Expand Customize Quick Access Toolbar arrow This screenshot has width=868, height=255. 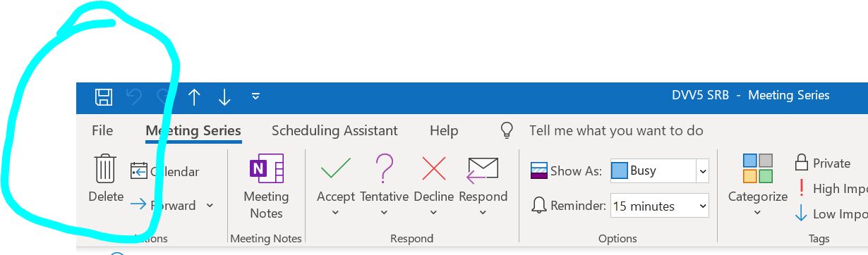point(255,97)
